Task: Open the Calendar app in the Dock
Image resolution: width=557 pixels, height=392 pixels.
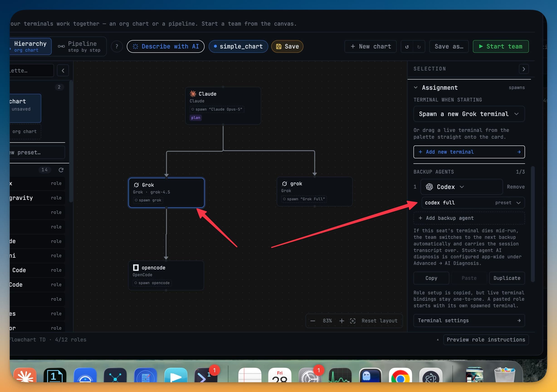Action: click(x=280, y=376)
